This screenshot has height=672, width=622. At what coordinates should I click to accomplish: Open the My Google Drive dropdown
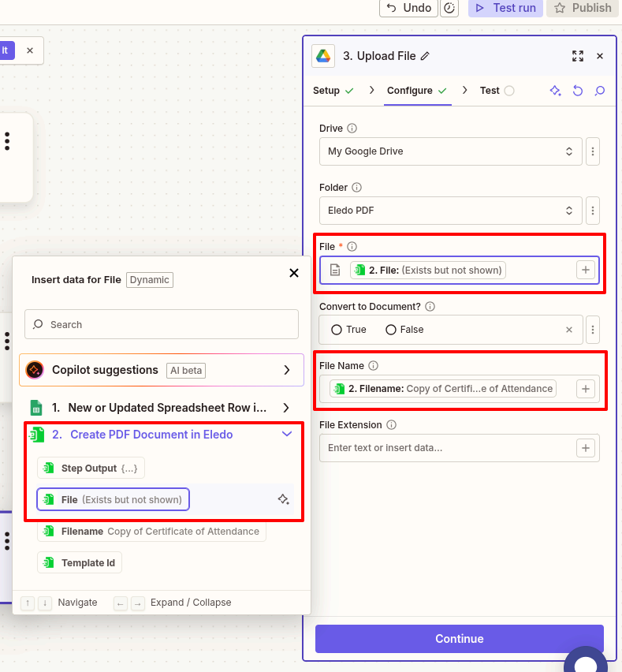tap(451, 151)
